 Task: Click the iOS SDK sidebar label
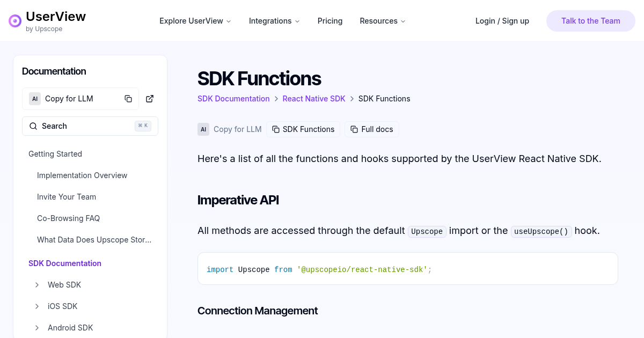pos(63,306)
